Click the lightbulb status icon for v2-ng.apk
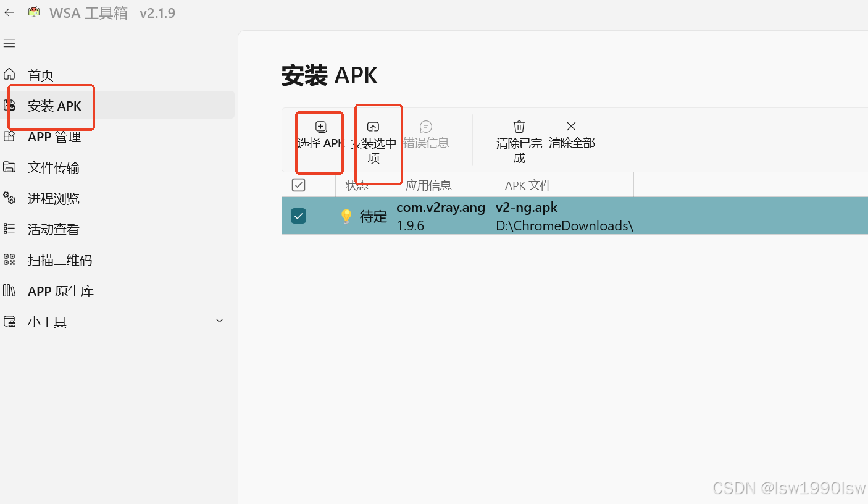The height and width of the screenshot is (504, 868). pyautogui.click(x=346, y=216)
